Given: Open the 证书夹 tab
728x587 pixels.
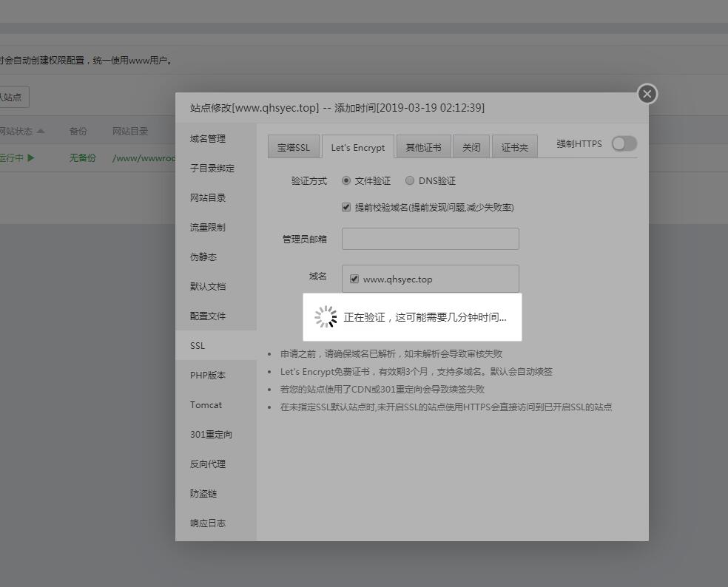Looking at the screenshot, I should (x=514, y=147).
